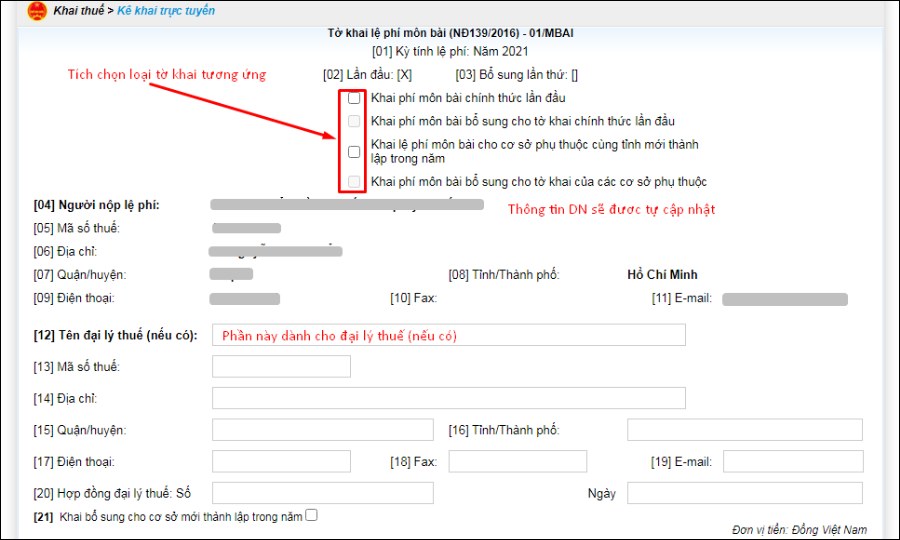Focus the [16] Tỉnh/Thành phố field
900x540 pixels.
(744, 430)
